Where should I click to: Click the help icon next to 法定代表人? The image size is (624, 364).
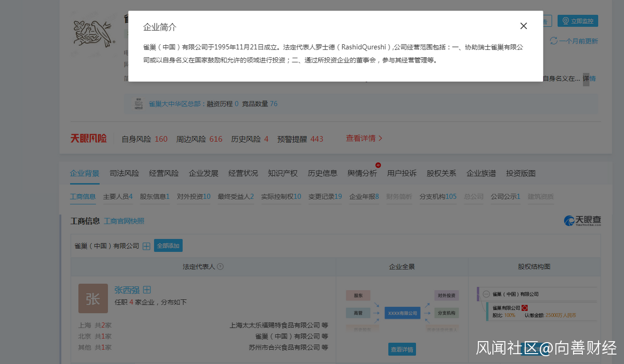(220, 267)
